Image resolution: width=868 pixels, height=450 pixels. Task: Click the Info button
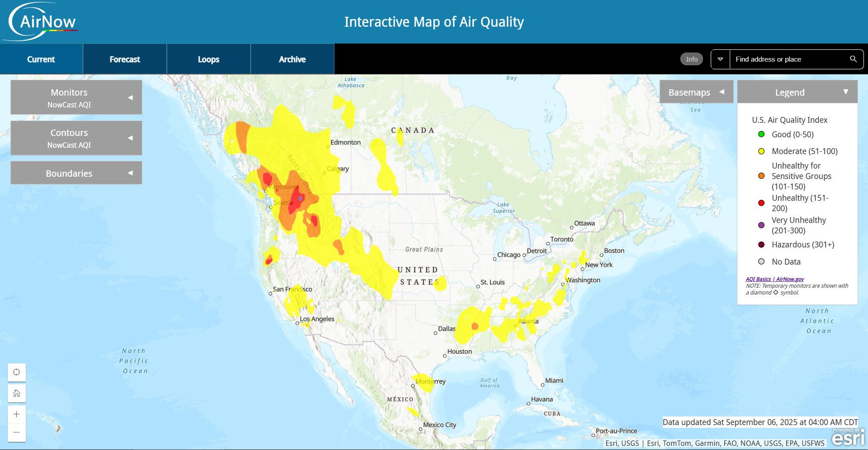click(692, 59)
